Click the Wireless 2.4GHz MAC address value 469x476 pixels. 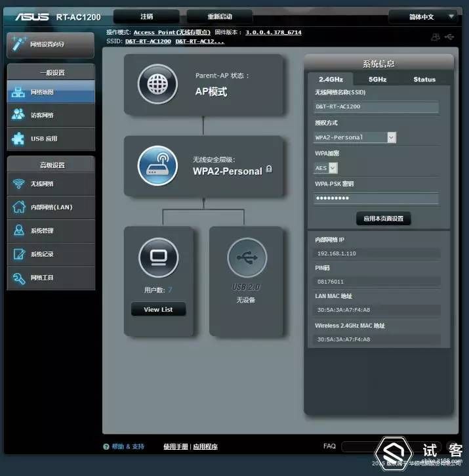point(344,339)
